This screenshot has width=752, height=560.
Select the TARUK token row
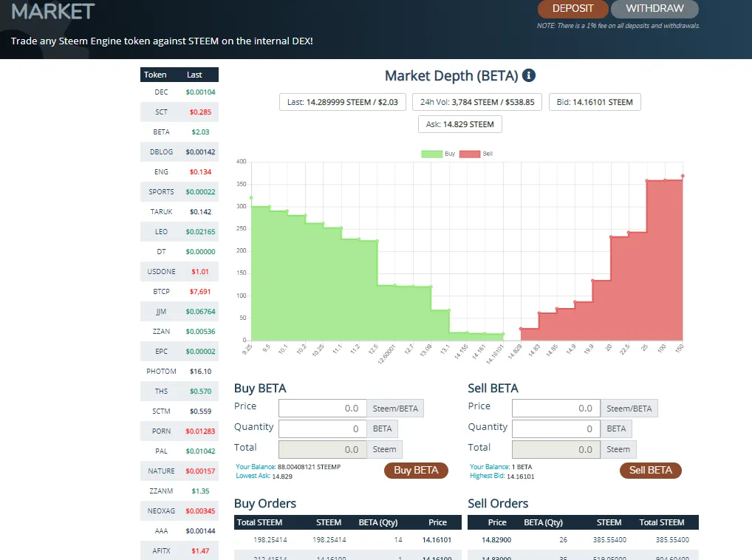180,211
